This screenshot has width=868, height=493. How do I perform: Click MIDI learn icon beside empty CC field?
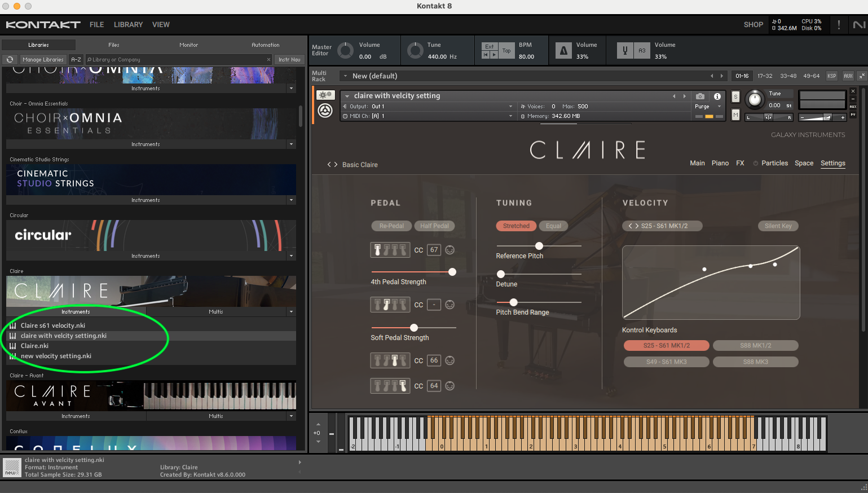[x=450, y=305]
